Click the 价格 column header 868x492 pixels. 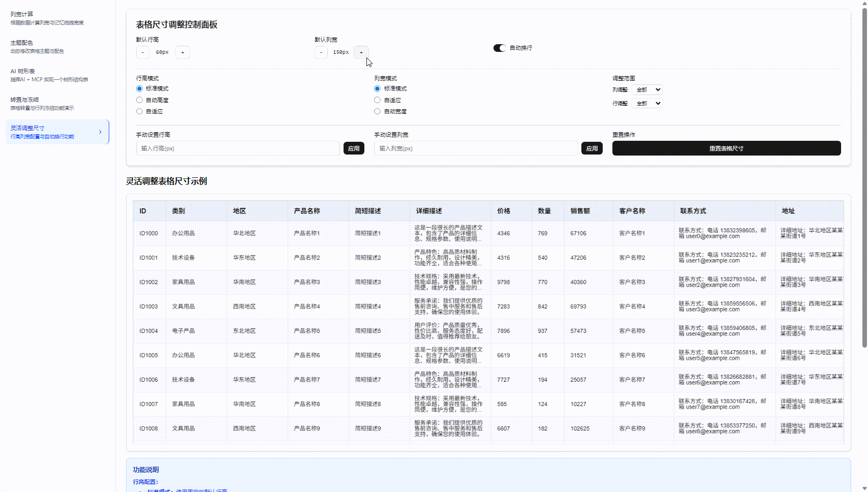pos(511,211)
